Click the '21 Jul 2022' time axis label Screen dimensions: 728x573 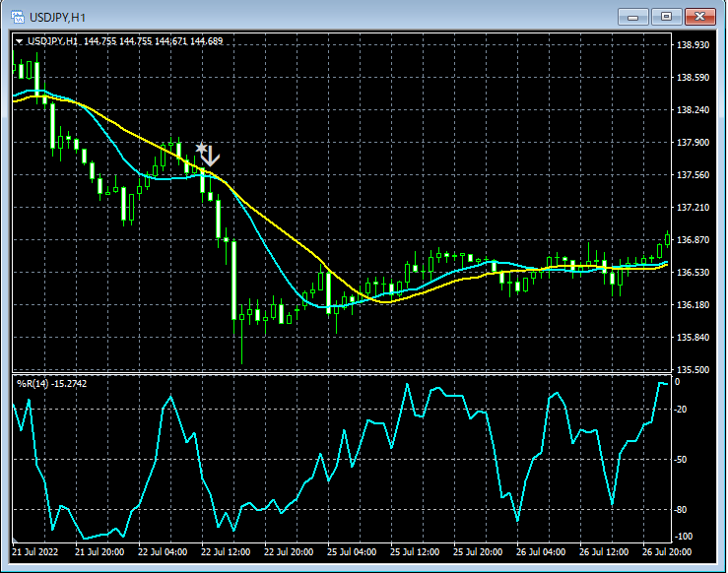[x=35, y=552]
